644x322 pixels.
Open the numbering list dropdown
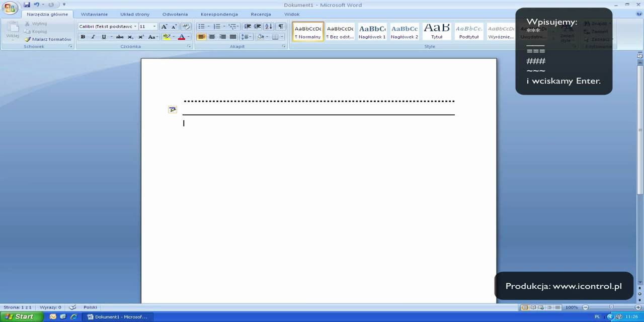[224, 27]
